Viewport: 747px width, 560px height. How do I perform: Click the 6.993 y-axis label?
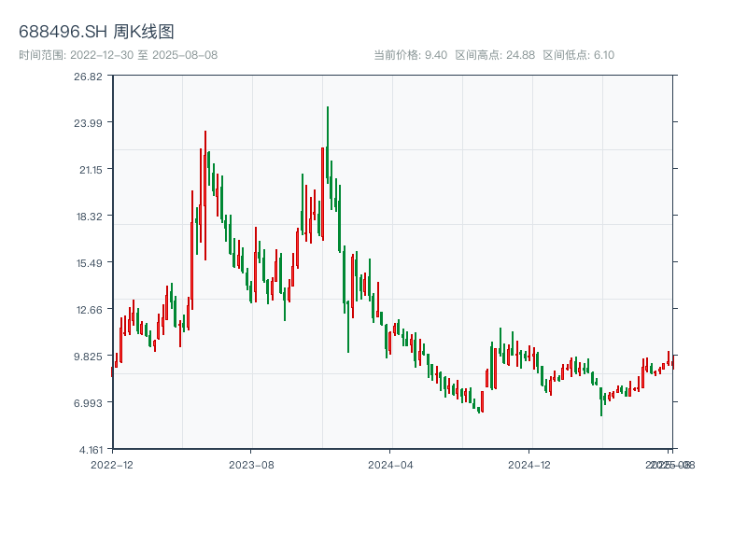(88, 403)
